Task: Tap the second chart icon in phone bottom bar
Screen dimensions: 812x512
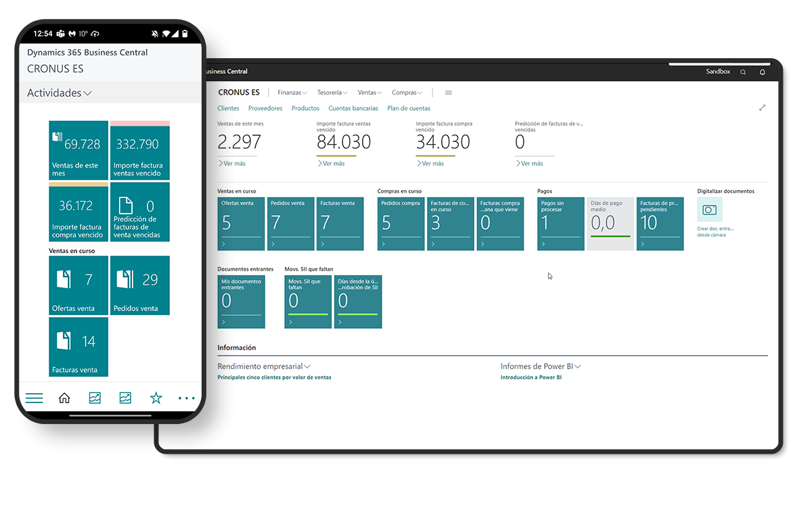Action: [125, 398]
